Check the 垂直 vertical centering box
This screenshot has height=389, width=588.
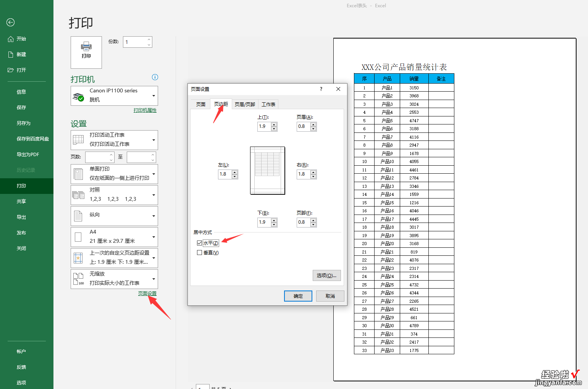pos(200,252)
